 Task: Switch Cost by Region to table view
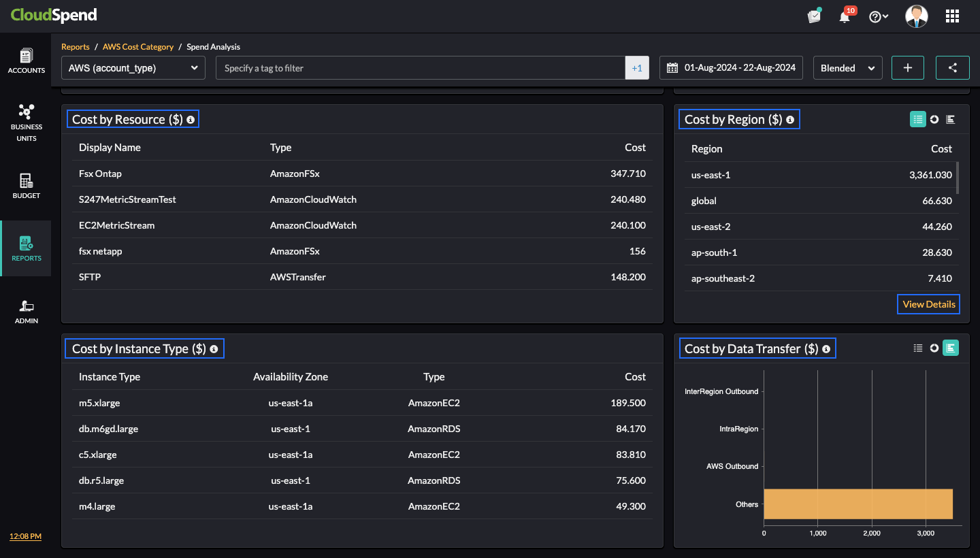(918, 119)
